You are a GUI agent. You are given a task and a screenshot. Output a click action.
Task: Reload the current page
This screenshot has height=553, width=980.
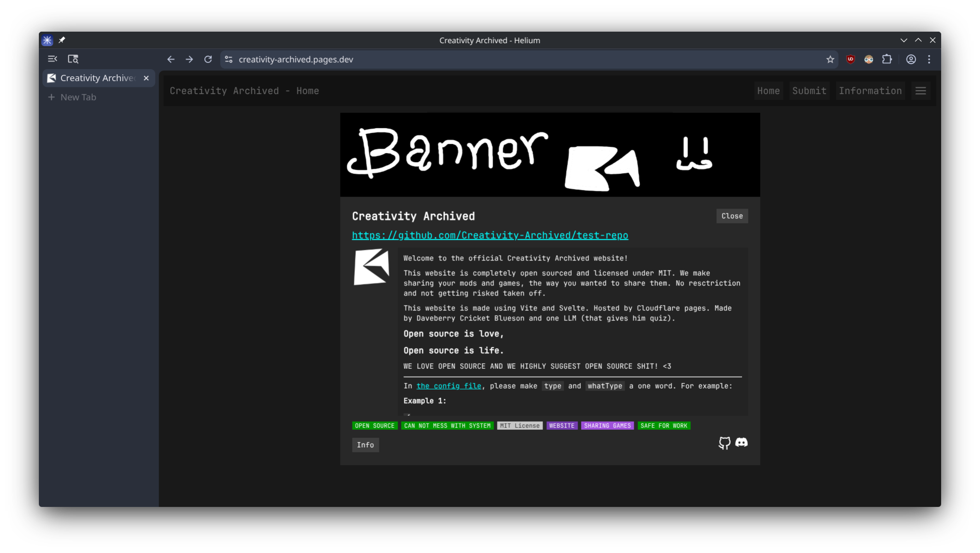click(208, 59)
